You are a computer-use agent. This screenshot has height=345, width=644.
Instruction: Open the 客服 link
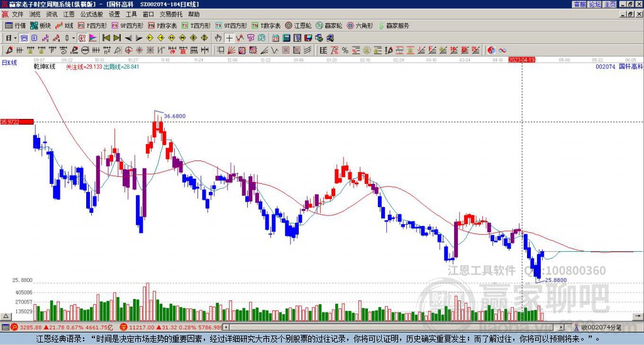[x=579, y=4]
